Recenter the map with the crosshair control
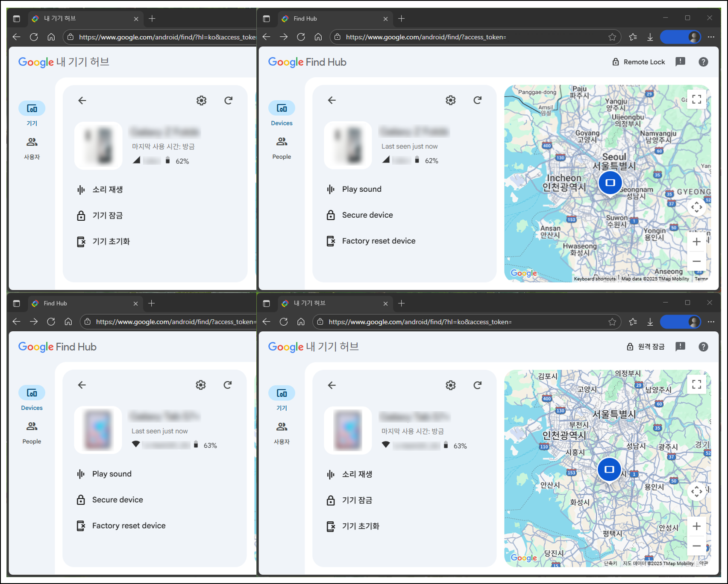The image size is (728, 584). pyautogui.click(x=696, y=207)
